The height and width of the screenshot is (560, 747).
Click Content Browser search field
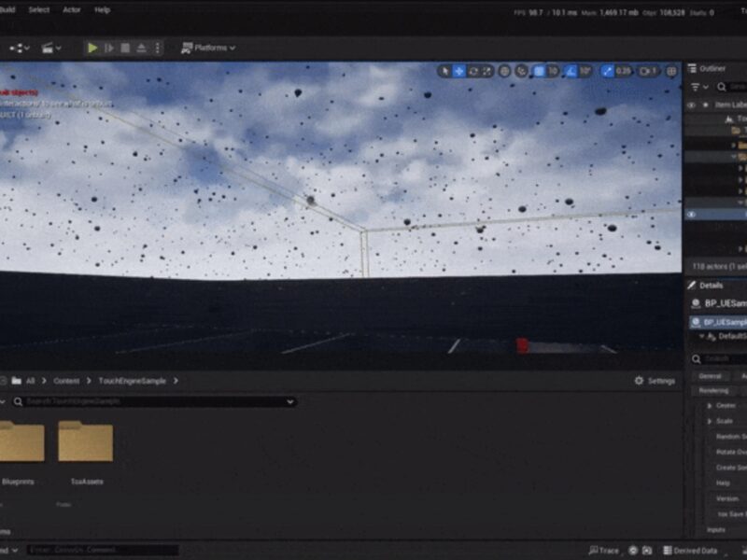point(155,402)
